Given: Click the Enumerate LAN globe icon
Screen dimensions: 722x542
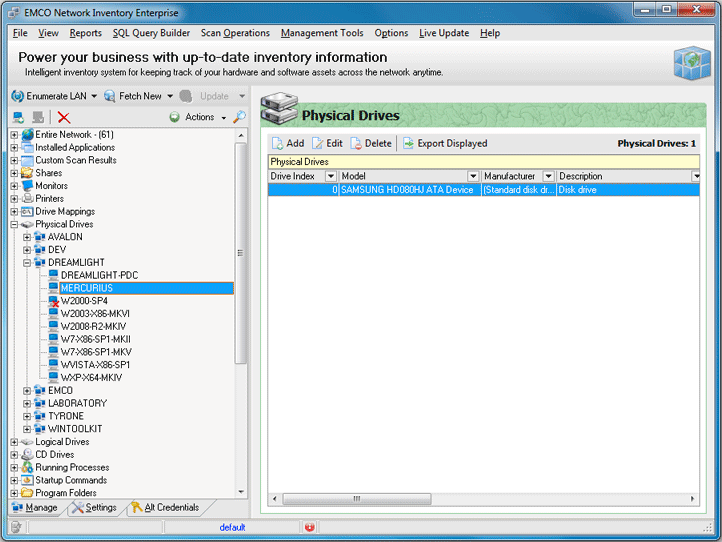Looking at the screenshot, I should tap(17, 96).
